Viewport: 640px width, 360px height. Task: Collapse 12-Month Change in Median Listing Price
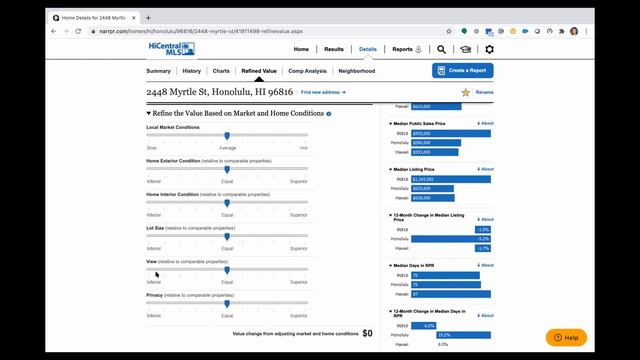[390, 215]
